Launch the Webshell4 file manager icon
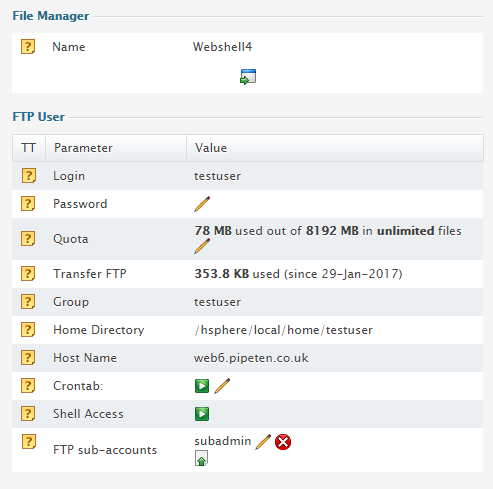This screenshot has width=493, height=489. click(248, 77)
